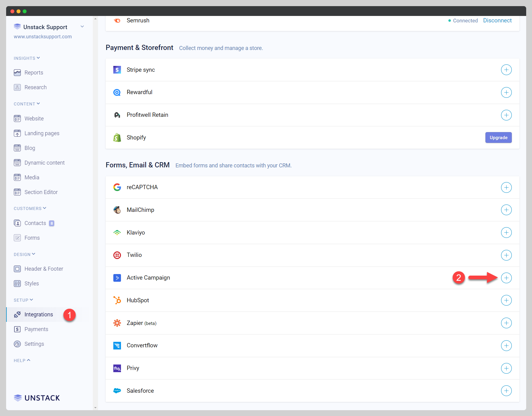The width and height of the screenshot is (532, 416).
Task: Collapse the CUSTOMERS sidebar section
Action: 30,208
